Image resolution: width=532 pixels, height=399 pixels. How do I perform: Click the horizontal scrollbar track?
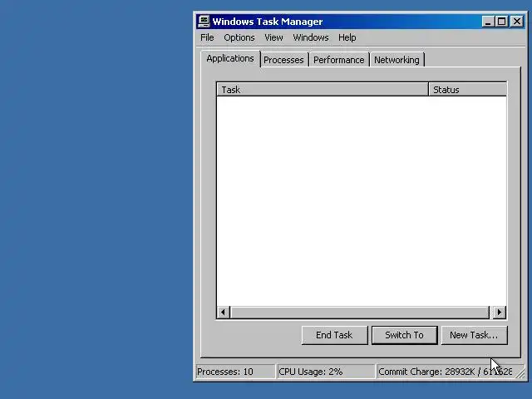[360, 313]
